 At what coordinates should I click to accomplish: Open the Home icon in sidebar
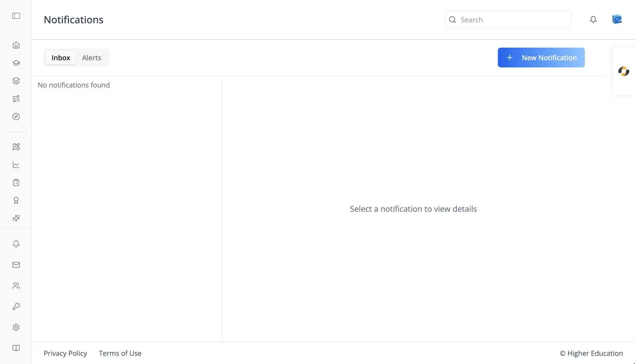coord(16,45)
